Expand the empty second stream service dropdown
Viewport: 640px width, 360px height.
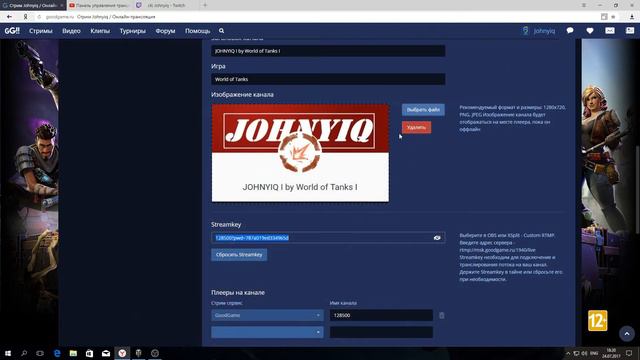267,332
